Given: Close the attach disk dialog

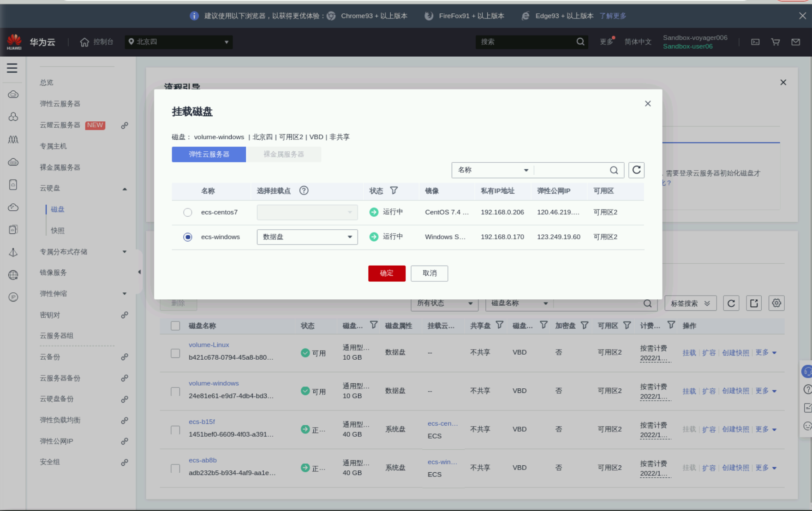Looking at the screenshot, I should point(648,104).
